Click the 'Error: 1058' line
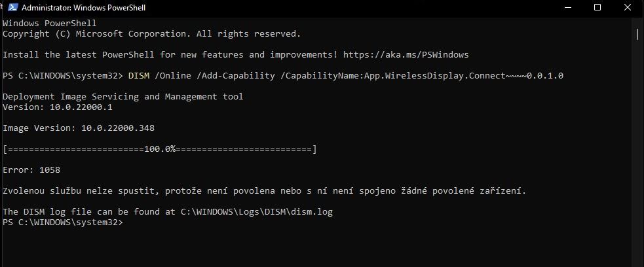The height and width of the screenshot is (267, 644). tap(31, 170)
